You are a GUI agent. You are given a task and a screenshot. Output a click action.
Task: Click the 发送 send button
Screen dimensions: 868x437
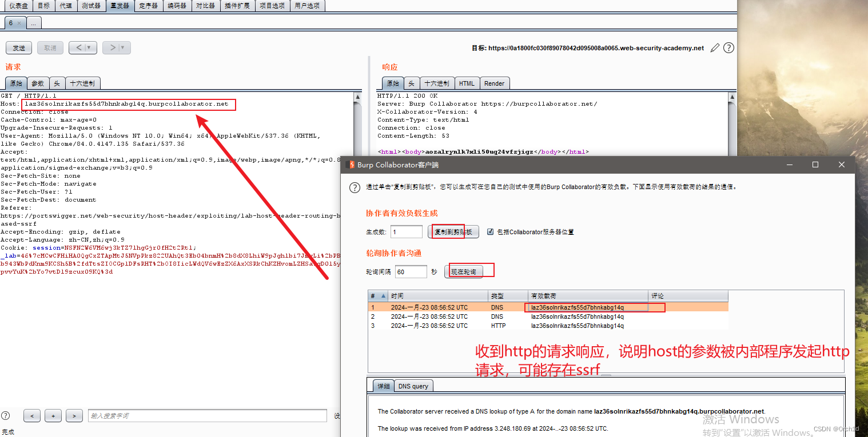tap(19, 48)
